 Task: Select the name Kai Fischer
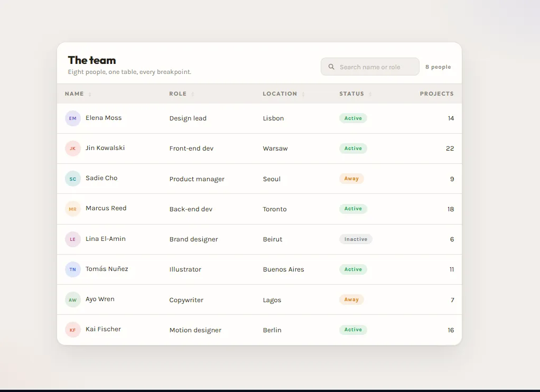[104, 329]
